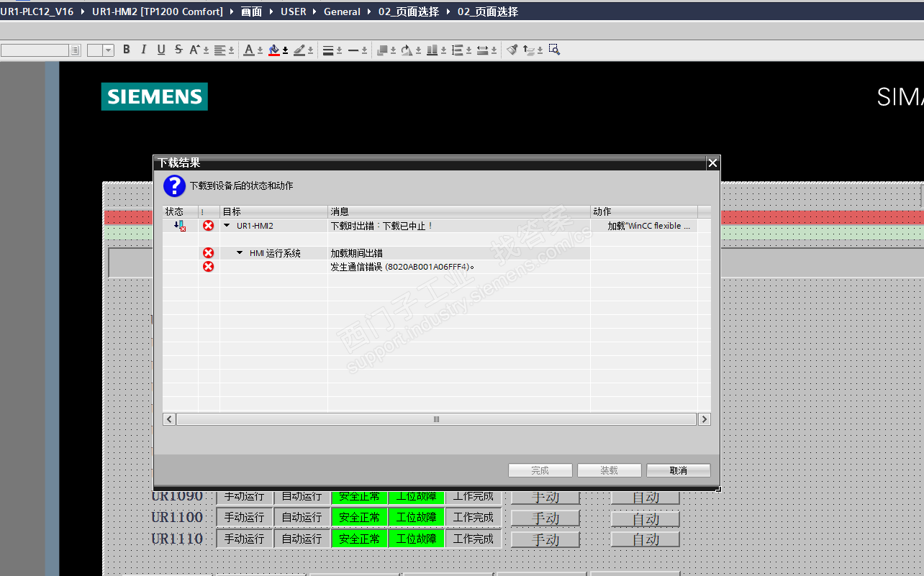Screen dimensions: 924x576
Task: Click the line style icon
Action: pos(353,50)
